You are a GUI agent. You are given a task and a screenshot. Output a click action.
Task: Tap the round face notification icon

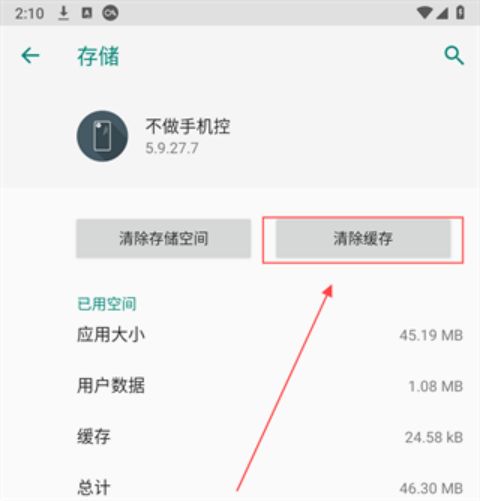pyautogui.click(x=110, y=13)
